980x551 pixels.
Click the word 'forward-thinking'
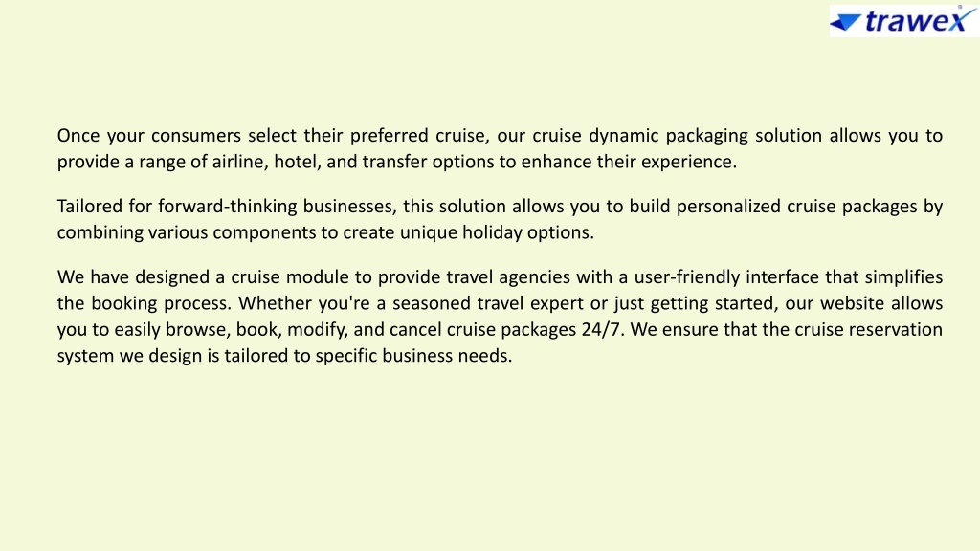pos(228,207)
